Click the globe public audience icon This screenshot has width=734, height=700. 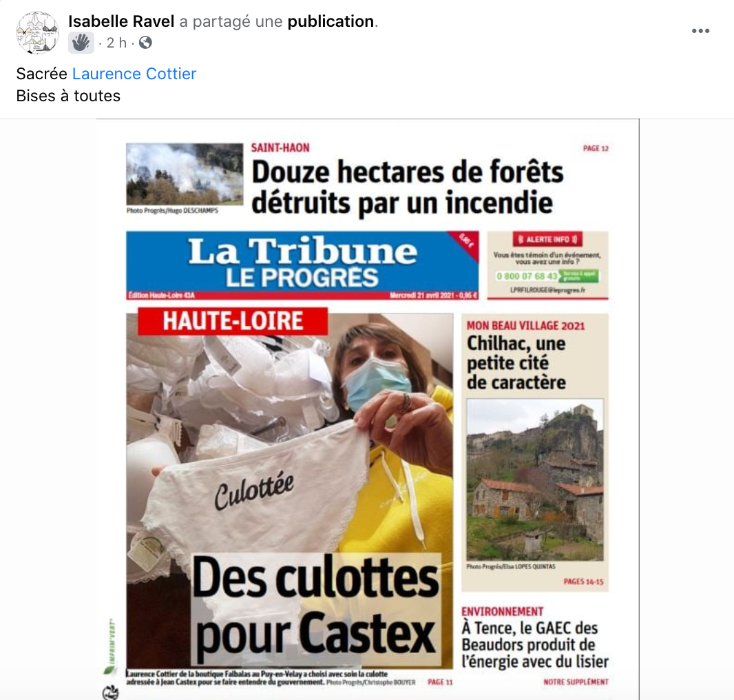(x=145, y=43)
